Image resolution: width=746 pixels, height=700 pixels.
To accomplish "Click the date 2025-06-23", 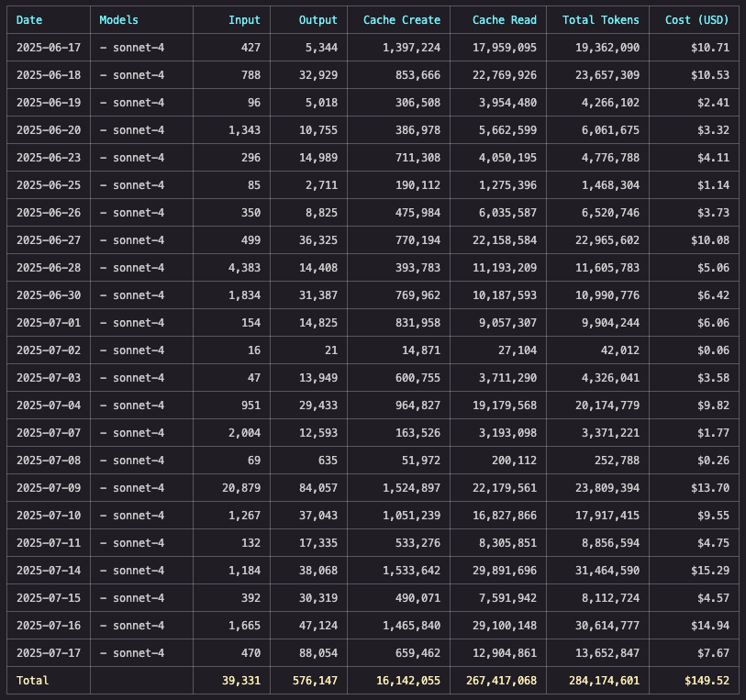I will pos(49,158).
